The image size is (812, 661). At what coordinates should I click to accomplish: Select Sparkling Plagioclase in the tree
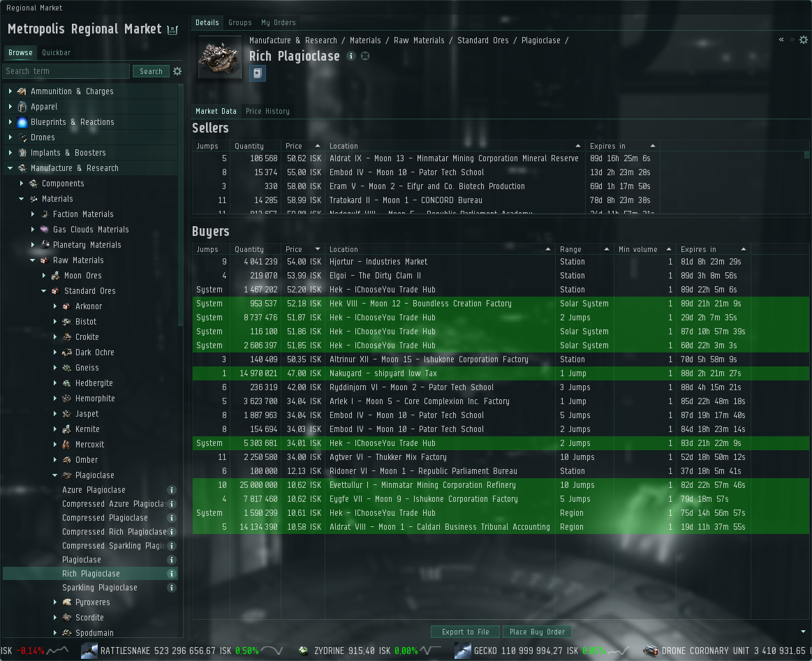[99, 588]
